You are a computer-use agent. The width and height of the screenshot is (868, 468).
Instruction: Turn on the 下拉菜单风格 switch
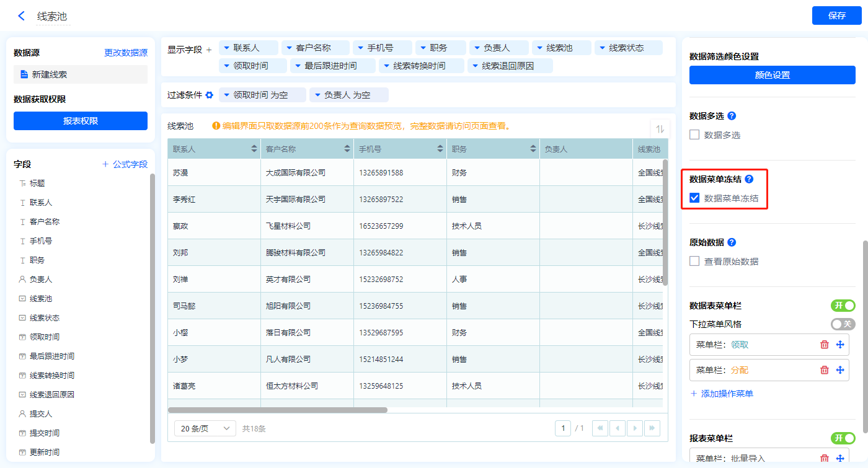pos(843,324)
